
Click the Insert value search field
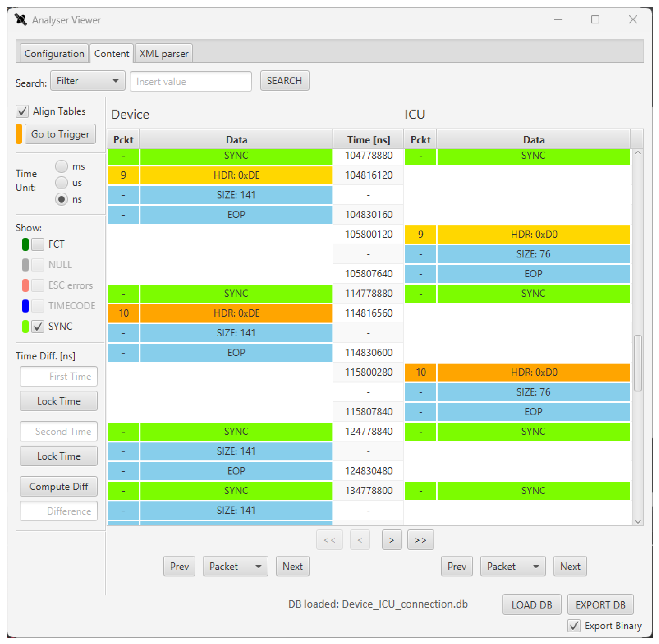(x=191, y=81)
